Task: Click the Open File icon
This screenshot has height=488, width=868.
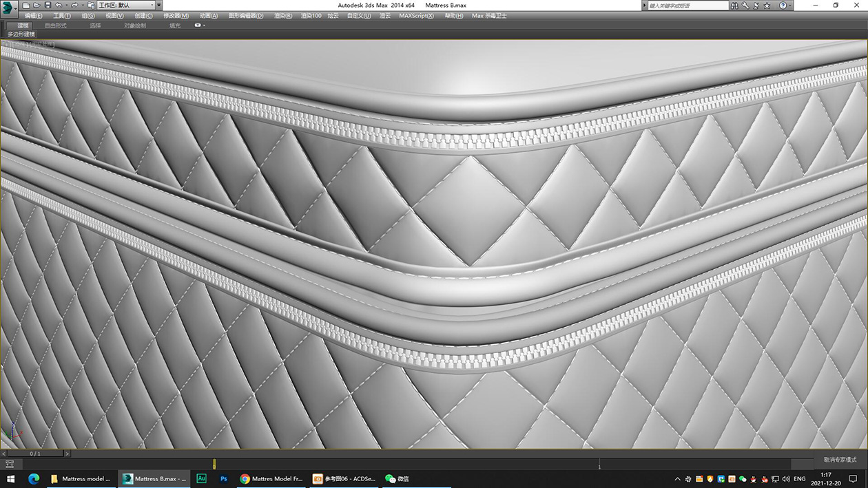Action: tap(37, 6)
